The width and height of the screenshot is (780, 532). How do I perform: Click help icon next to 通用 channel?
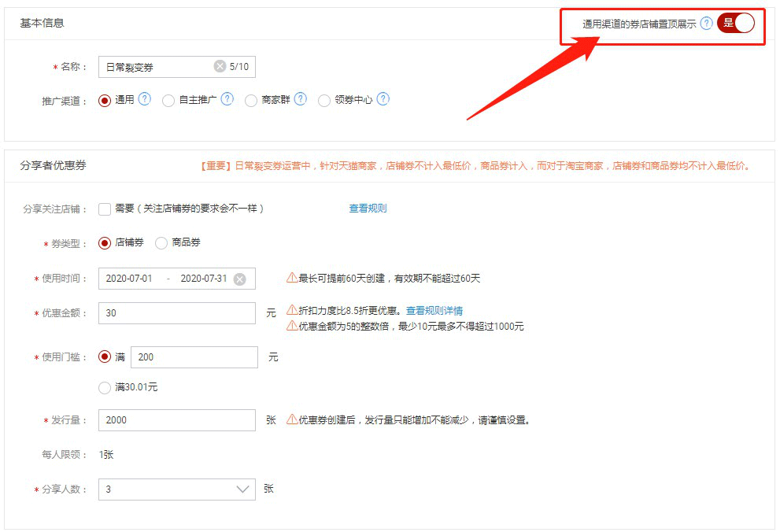pos(144,99)
